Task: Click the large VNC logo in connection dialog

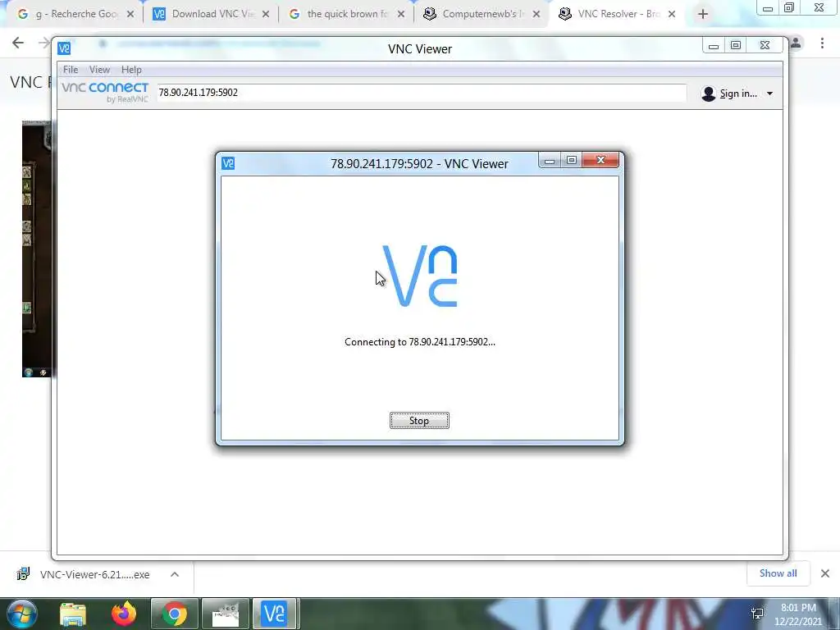Action: pos(420,276)
